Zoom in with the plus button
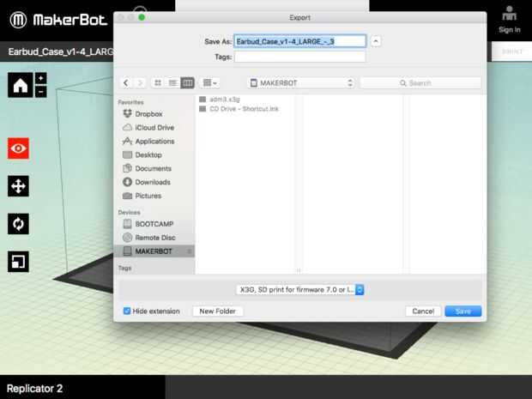This screenshot has height=399, width=532. [x=40, y=78]
